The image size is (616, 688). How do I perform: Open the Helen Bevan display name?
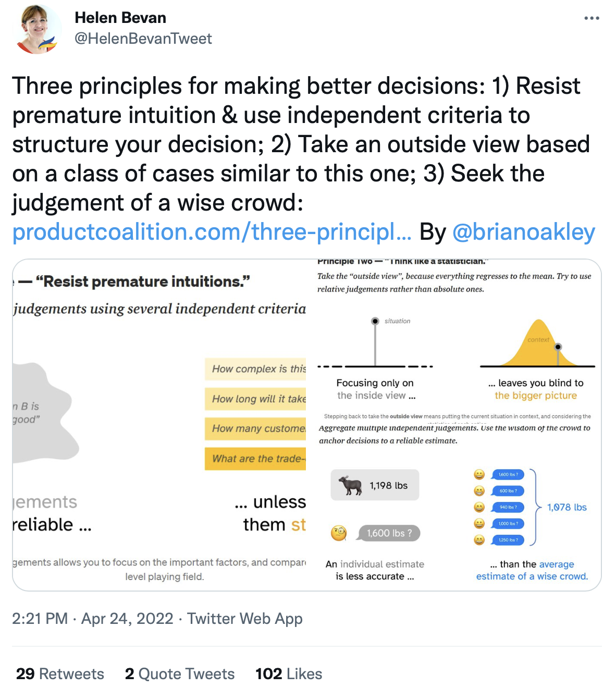coord(120,18)
